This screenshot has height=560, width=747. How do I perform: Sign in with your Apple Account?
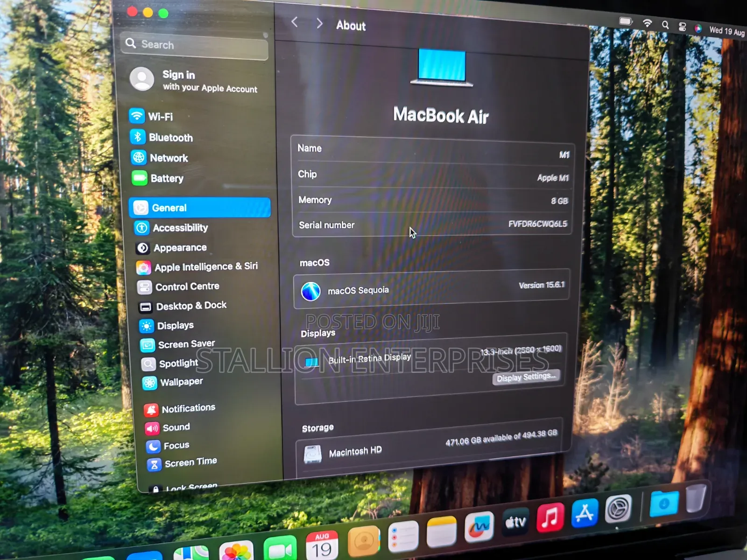click(x=194, y=80)
